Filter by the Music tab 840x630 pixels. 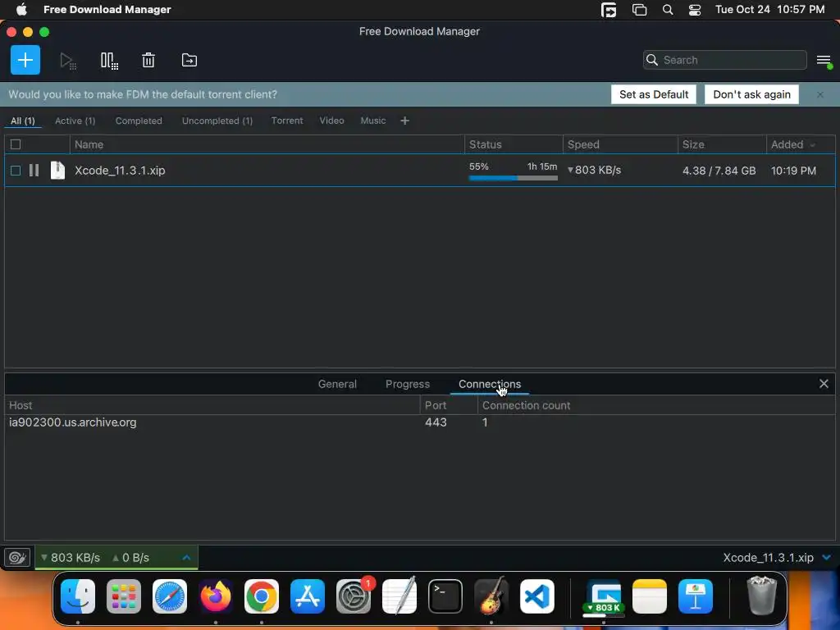coord(373,121)
